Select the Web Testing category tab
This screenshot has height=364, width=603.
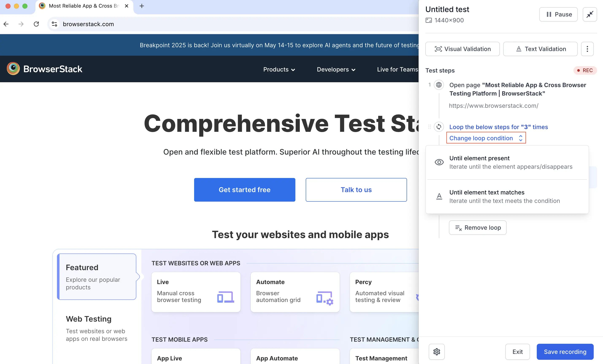(x=97, y=328)
